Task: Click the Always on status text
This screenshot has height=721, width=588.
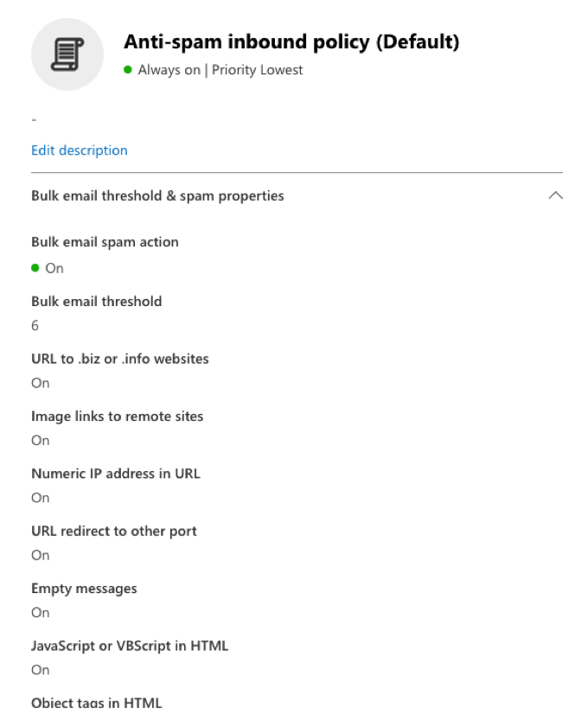Action: pos(169,70)
